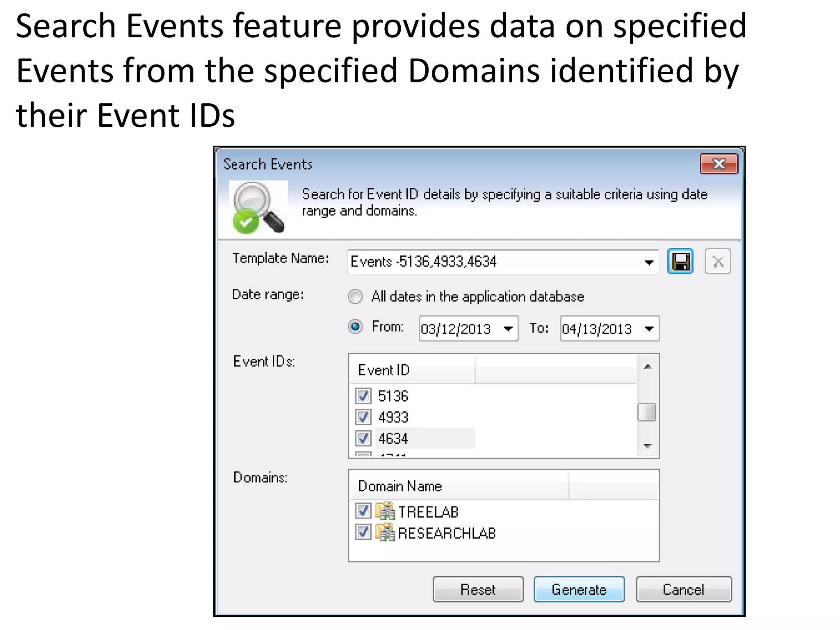
Task: Click the Date range label
Action: coord(268,294)
